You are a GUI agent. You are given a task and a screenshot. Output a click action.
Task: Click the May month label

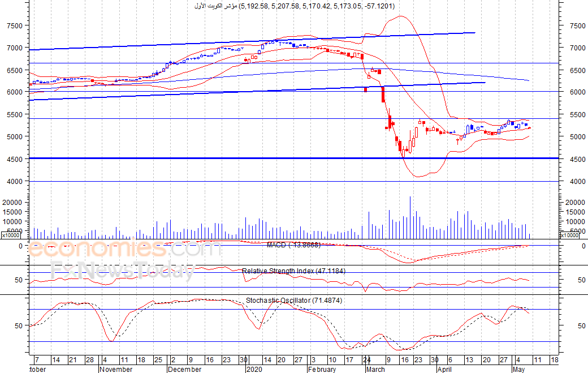click(518, 369)
